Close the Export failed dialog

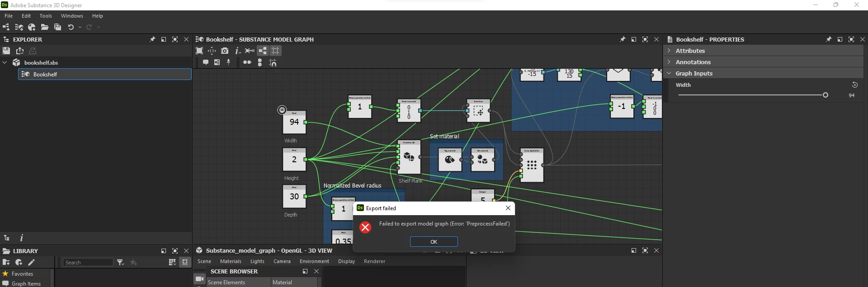508,208
